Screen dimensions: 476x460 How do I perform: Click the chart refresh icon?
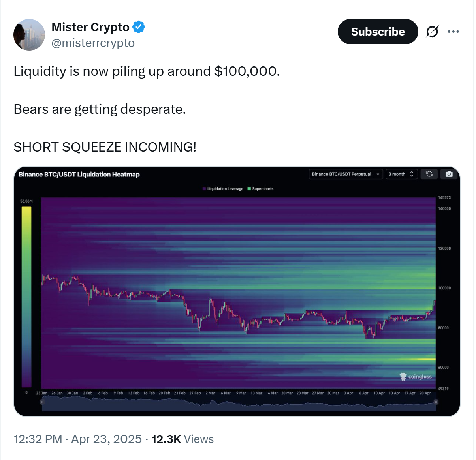[429, 174]
